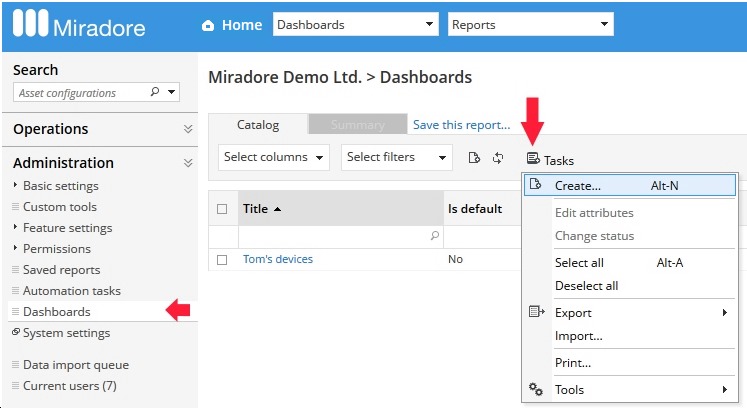
Task: Open Current users (7) in sidebar
Action: 70,386
